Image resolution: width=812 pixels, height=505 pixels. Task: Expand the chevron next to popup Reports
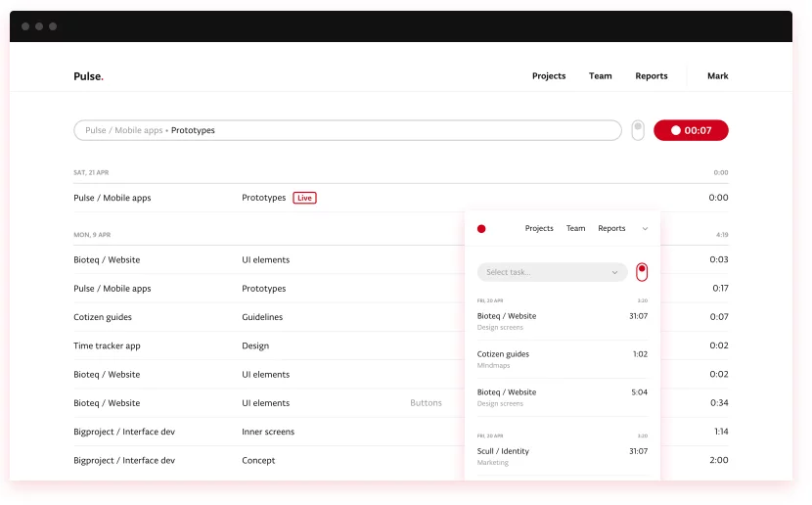click(645, 229)
